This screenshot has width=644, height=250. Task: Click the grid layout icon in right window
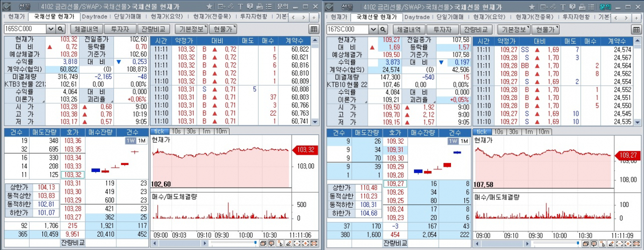tap(636, 29)
